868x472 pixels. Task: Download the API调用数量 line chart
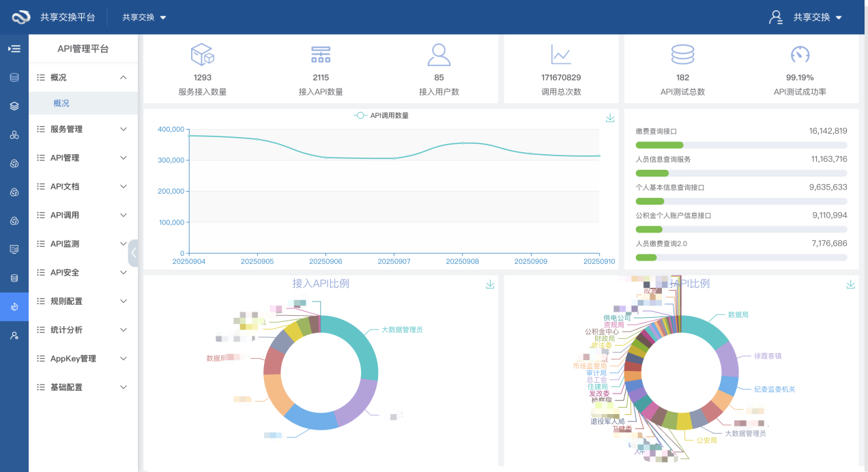pyautogui.click(x=610, y=118)
